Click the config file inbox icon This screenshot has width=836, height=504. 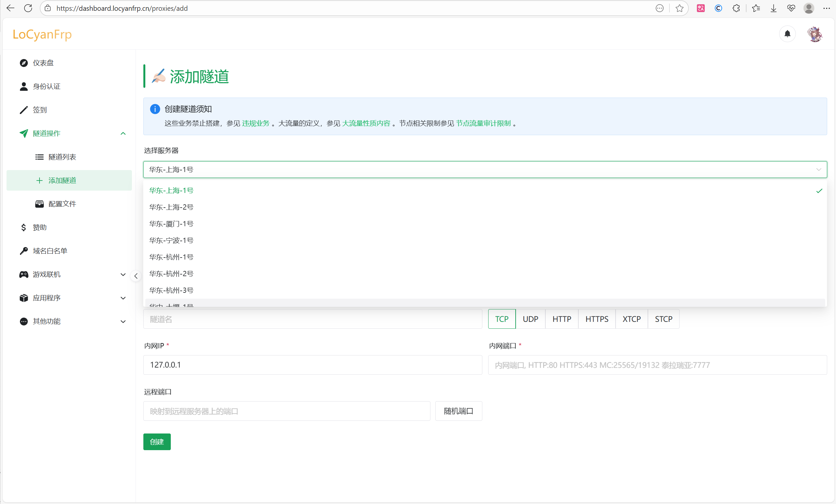(x=40, y=204)
